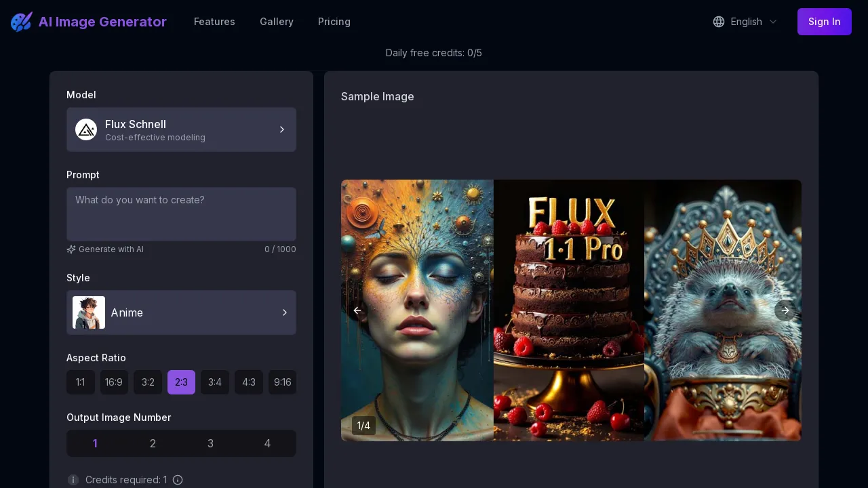
Task: Click inside the prompt text field
Action: (x=181, y=213)
